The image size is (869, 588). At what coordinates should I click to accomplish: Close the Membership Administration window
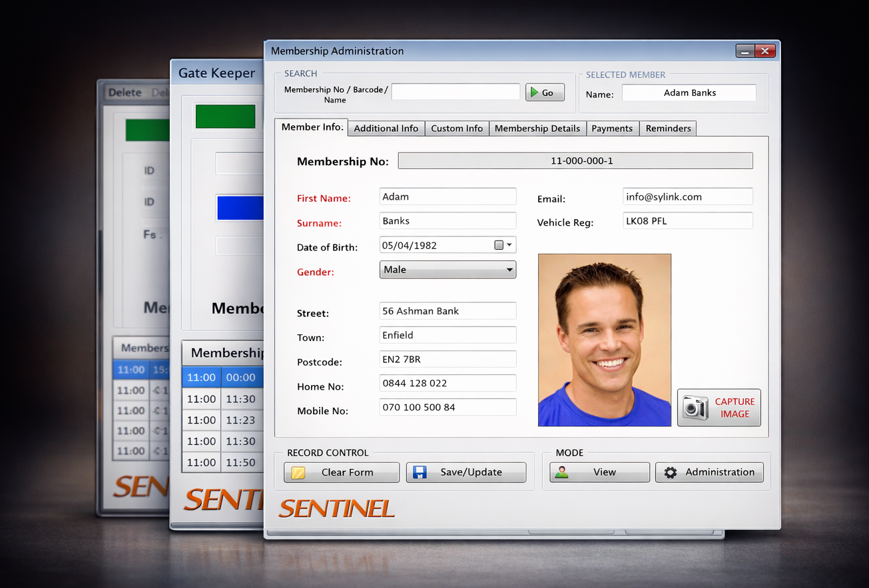[765, 51]
